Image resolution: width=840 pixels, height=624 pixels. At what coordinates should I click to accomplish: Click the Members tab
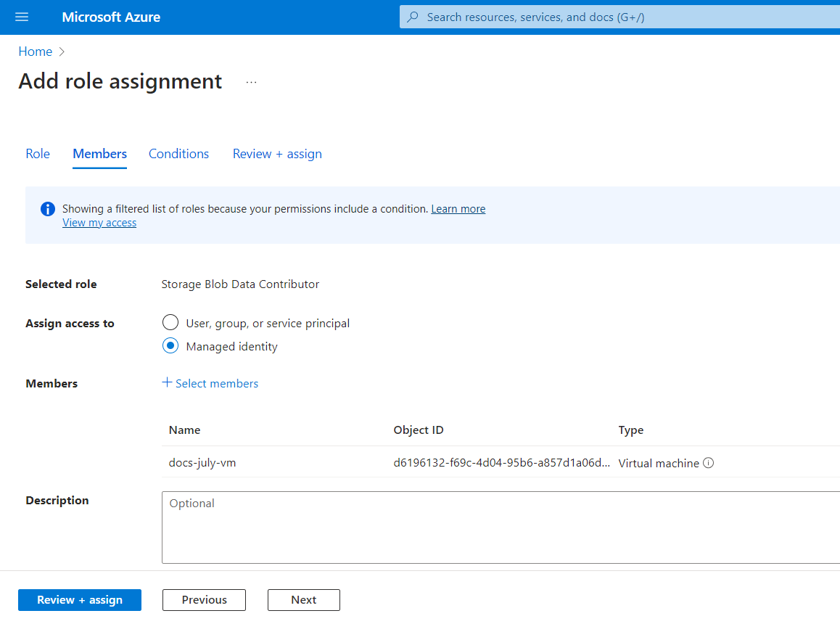pyautogui.click(x=100, y=154)
